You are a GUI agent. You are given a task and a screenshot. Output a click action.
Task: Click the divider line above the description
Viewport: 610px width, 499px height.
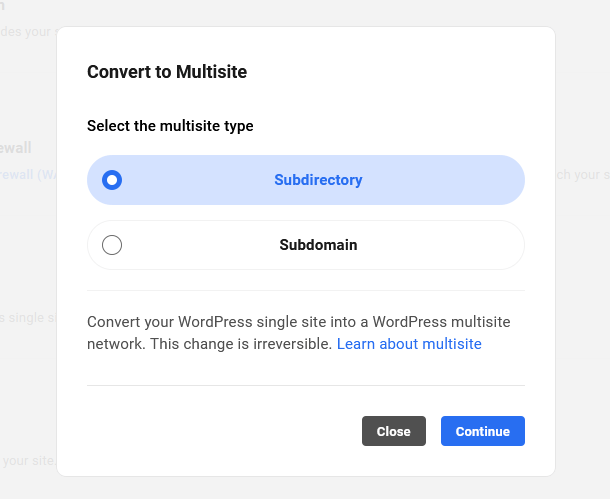305,291
